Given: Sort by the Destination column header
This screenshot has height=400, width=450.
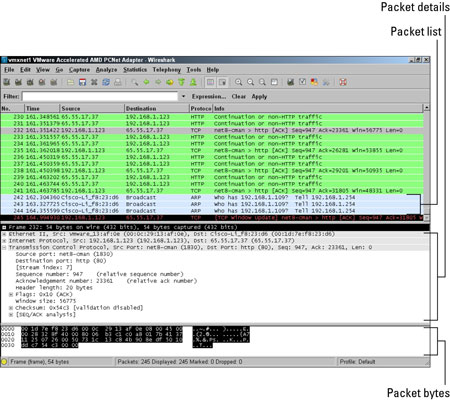Looking at the screenshot, I should 157,108.
